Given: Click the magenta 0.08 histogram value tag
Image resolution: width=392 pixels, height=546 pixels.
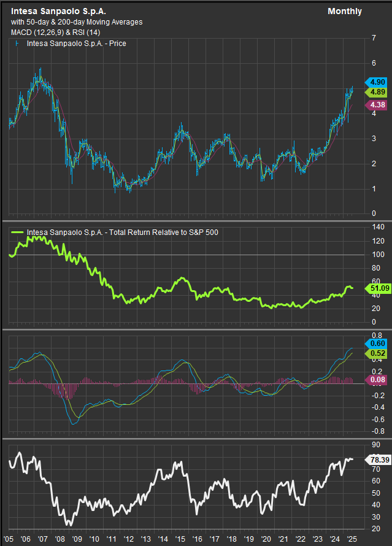Looking at the screenshot, I should pos(376,380).
